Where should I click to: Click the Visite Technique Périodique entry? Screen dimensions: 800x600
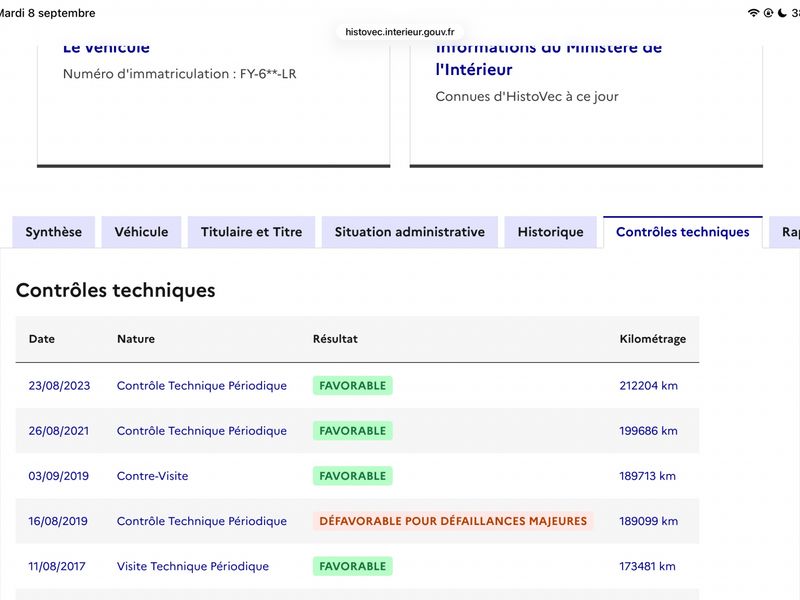click(x=193, y=566)
